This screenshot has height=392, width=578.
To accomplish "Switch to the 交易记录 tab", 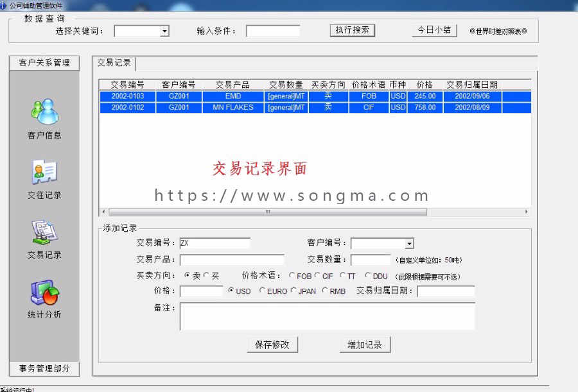I will click(x=114, y=63).
